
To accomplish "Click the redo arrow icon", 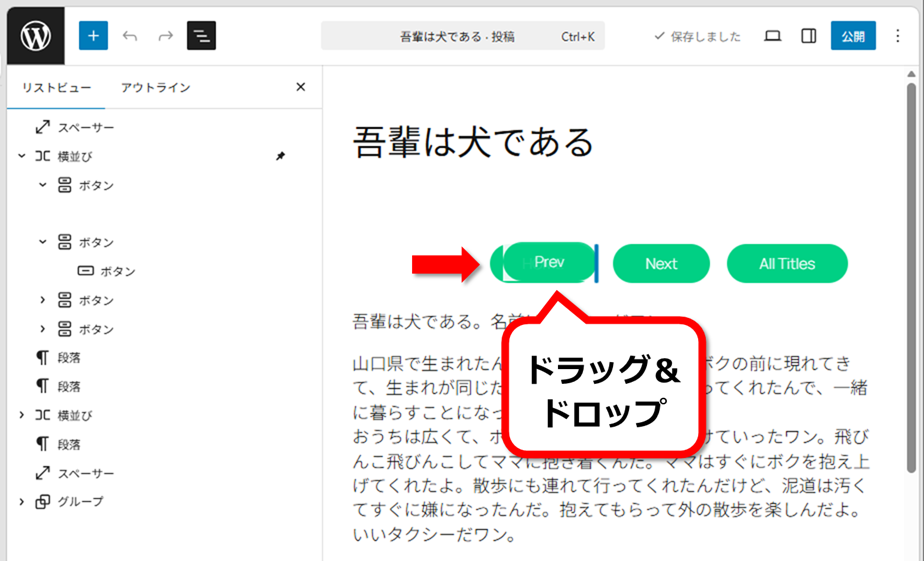I will [165, 36].
